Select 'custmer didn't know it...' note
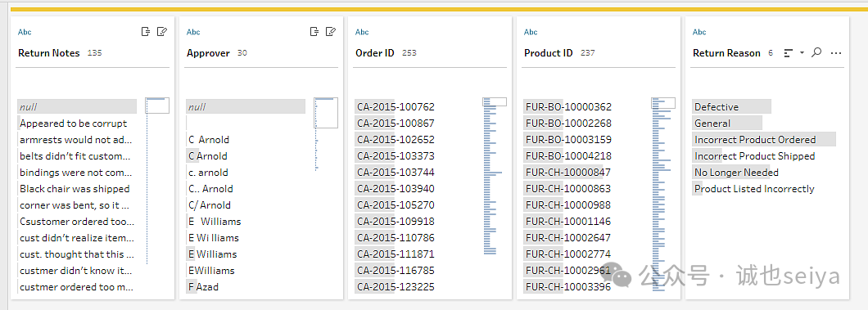This screenshot has width=868, height=310. (x=77, y=270)
